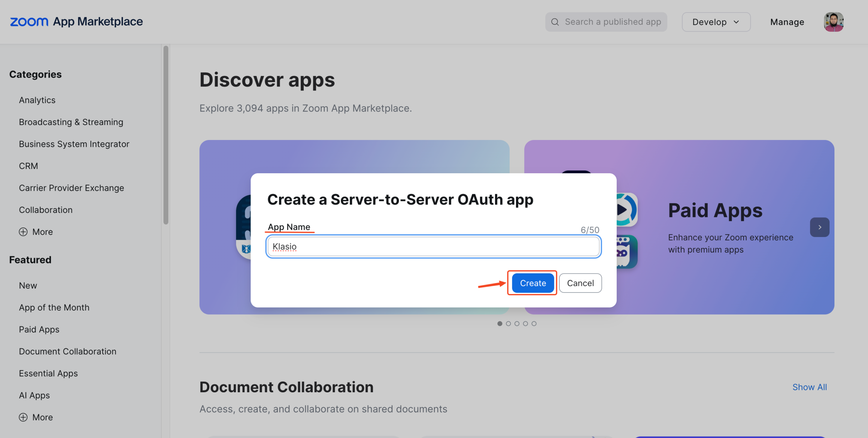
Task: Open Analytics category
Action: tap(37, 100)
